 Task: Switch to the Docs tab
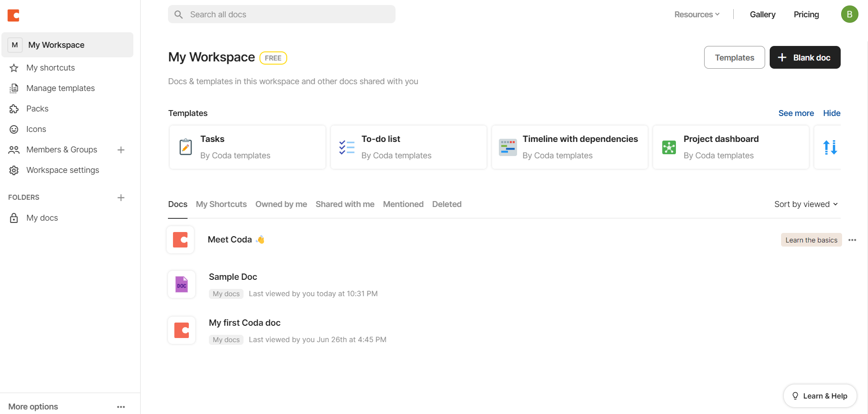178,204
